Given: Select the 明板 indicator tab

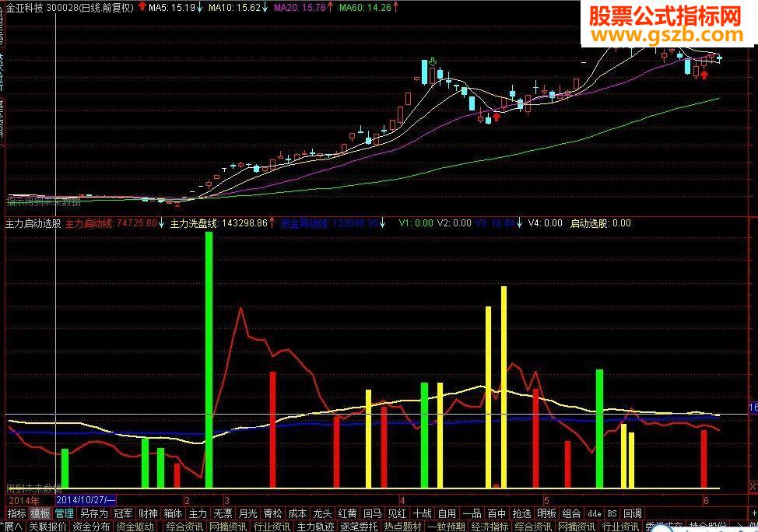Looking at the screenshot, I should coord(547,513).
